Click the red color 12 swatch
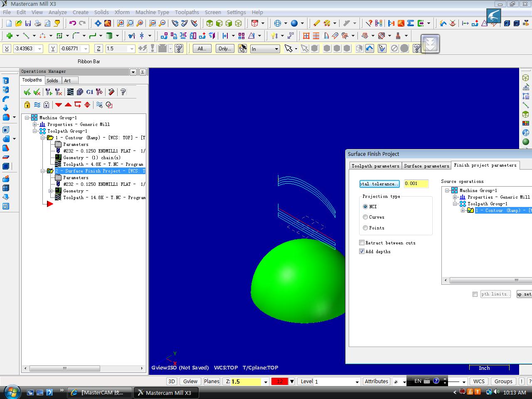 pos(280,382)
